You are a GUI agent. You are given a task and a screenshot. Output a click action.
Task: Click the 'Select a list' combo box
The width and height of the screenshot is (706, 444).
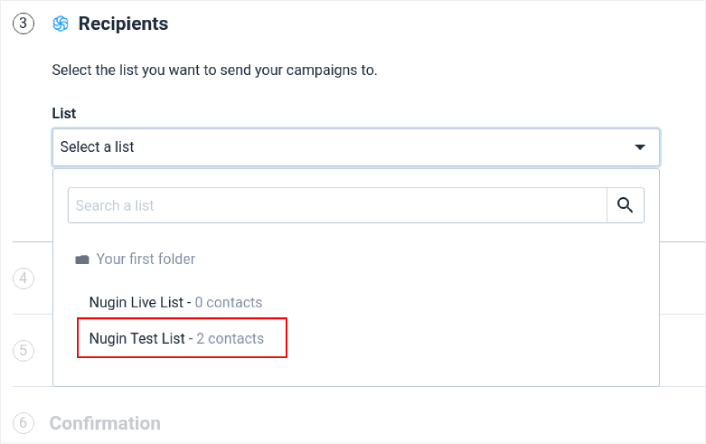(356, 147)
